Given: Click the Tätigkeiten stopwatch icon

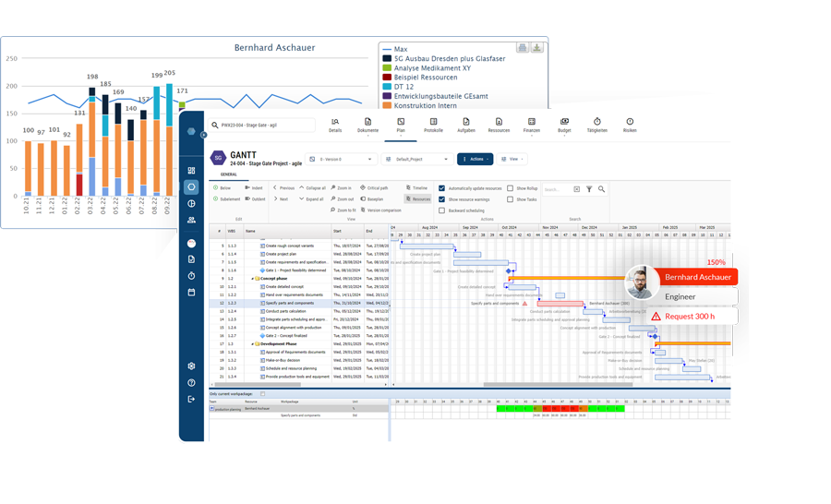Looking at the screenshot, I should [x=596, y=122].
